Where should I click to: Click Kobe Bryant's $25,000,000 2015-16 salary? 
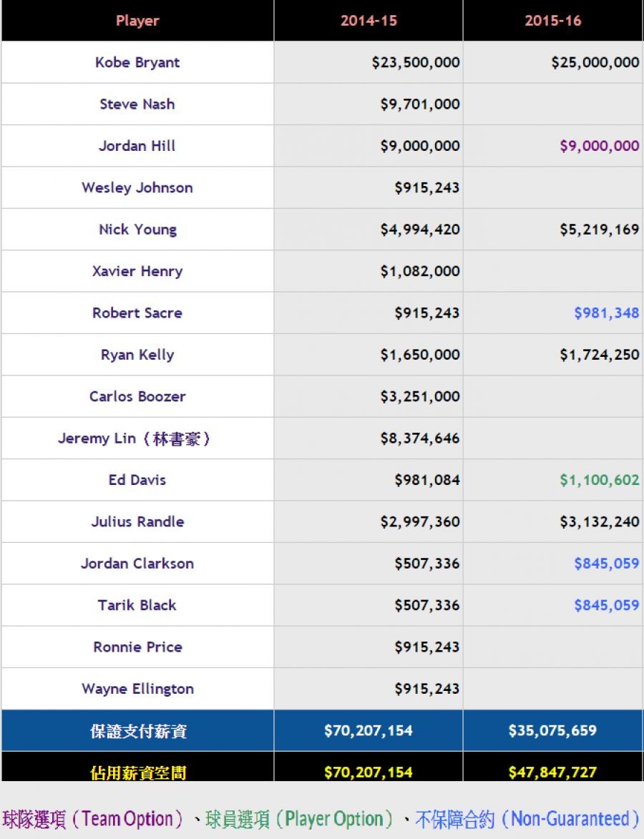tap(595, 62)
